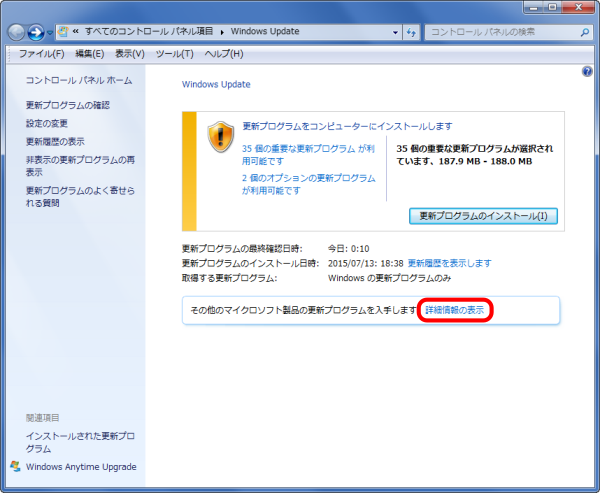Click the Forward navigation arrow button
600x493 pixels.
click(x=36, y=32)
